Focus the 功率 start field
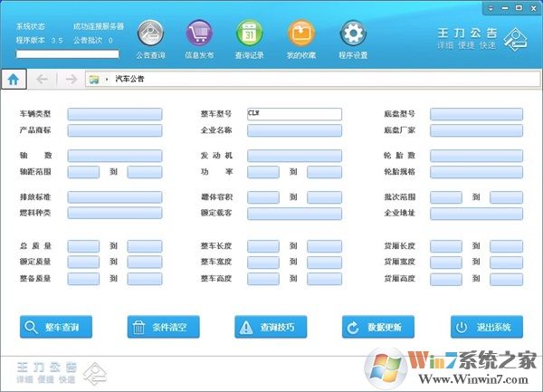Image resolution: width=543 pixels, height=392 pixels. [x=263, y=172]
